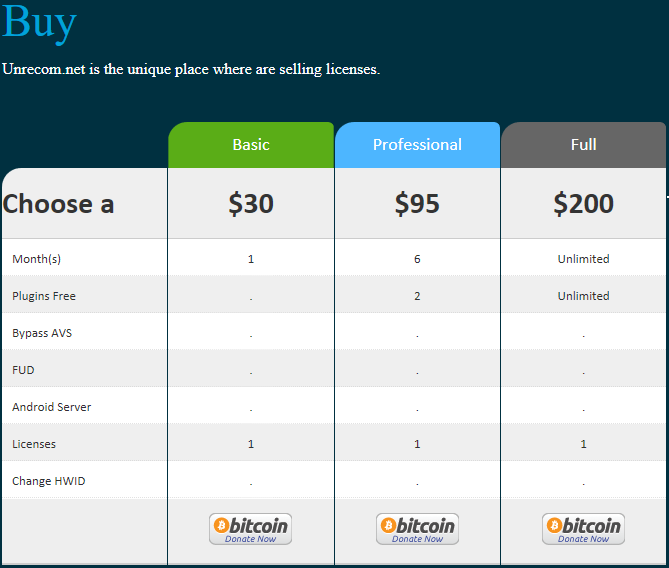Click the Bypass AVS row label
669x568 pixels.
42,333
